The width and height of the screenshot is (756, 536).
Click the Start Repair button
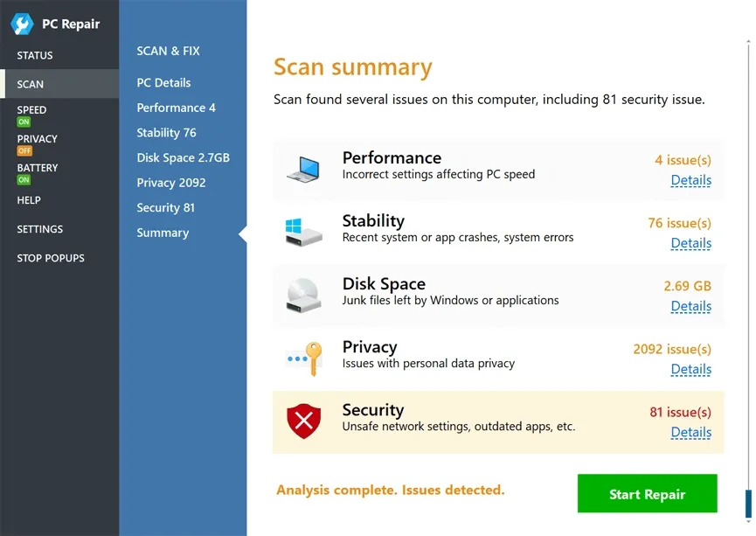click(647, 493)
